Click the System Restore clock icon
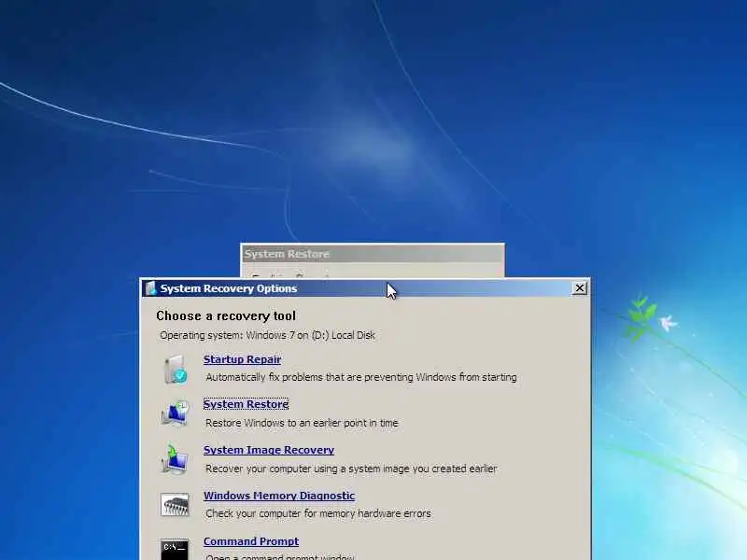This screenshot has width=747, height=560. (176, 413)
